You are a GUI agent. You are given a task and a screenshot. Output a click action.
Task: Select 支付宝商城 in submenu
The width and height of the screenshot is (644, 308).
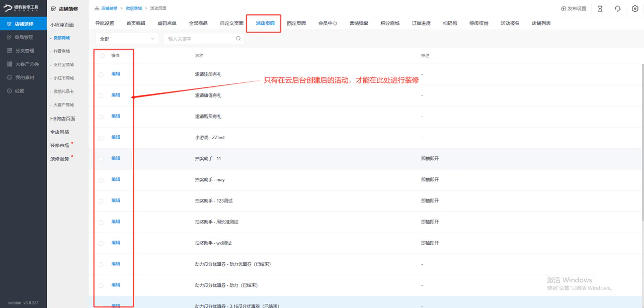pos(64,65)
